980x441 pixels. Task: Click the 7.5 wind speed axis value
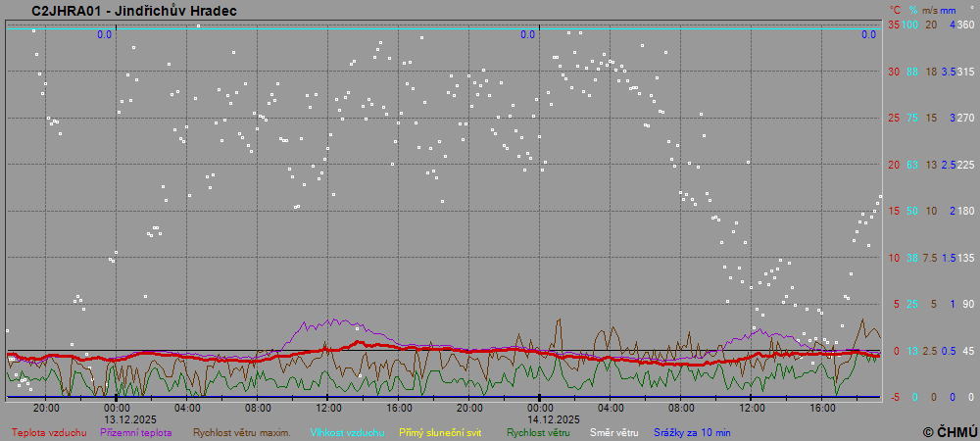930,258
